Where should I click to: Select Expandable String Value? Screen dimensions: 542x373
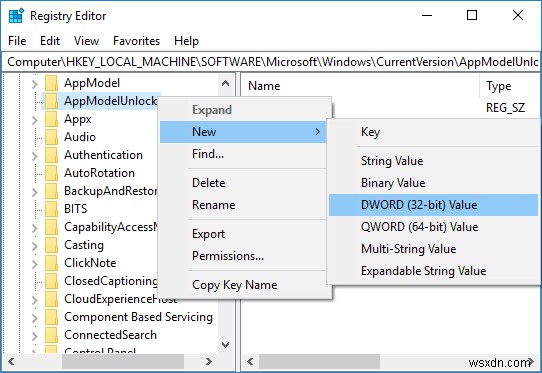click(x=433, y=271)
